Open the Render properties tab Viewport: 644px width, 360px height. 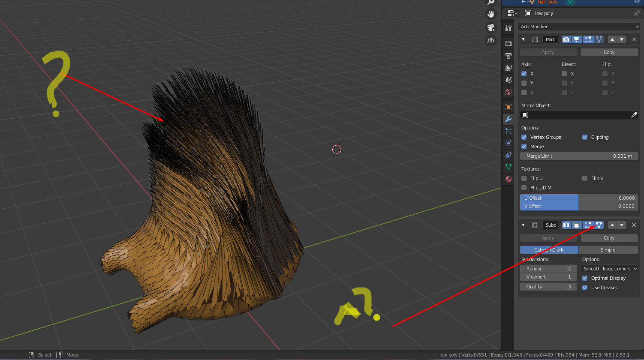tap(509, 43)
